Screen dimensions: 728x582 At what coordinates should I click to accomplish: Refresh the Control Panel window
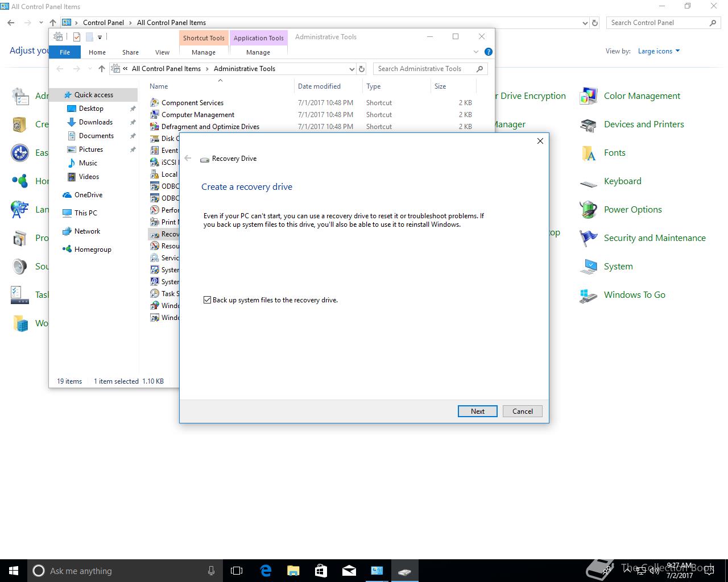pos(595,23)
